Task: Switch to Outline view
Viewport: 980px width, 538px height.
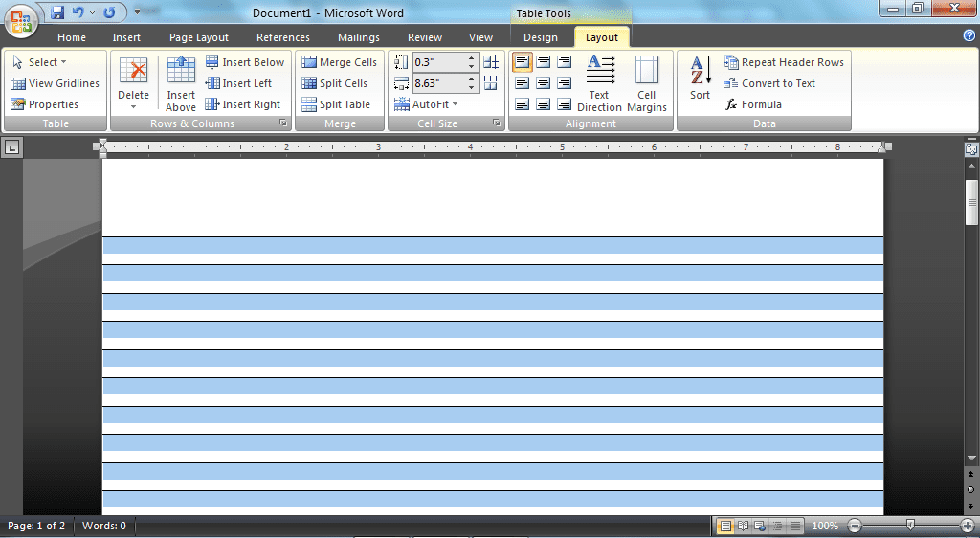Action: [x=777, y=526]
